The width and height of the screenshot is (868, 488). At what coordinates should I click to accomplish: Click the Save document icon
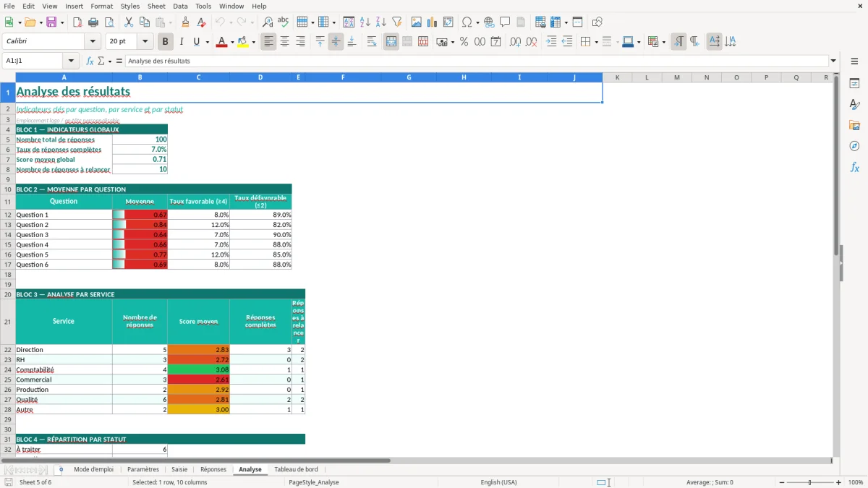click(x=52, y=22)
